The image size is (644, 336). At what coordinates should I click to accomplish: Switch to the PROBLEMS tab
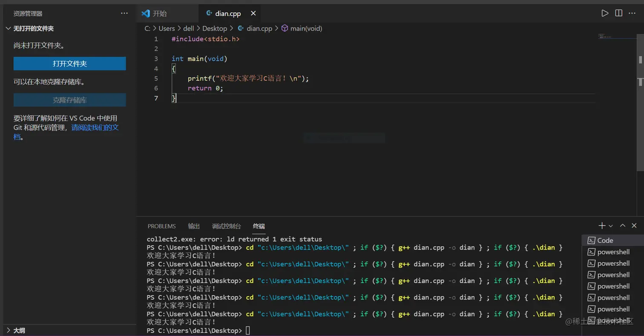coord(161,226)
